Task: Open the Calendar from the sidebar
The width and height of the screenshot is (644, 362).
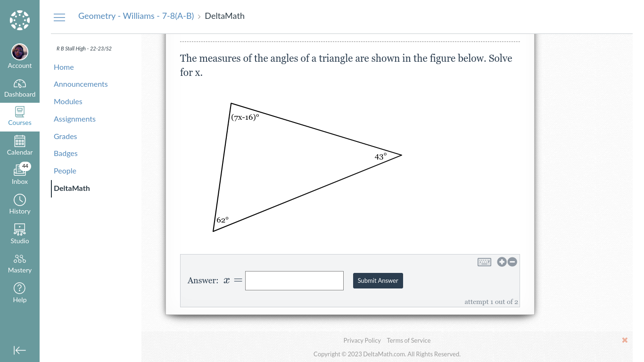Action: pos(20,146)
